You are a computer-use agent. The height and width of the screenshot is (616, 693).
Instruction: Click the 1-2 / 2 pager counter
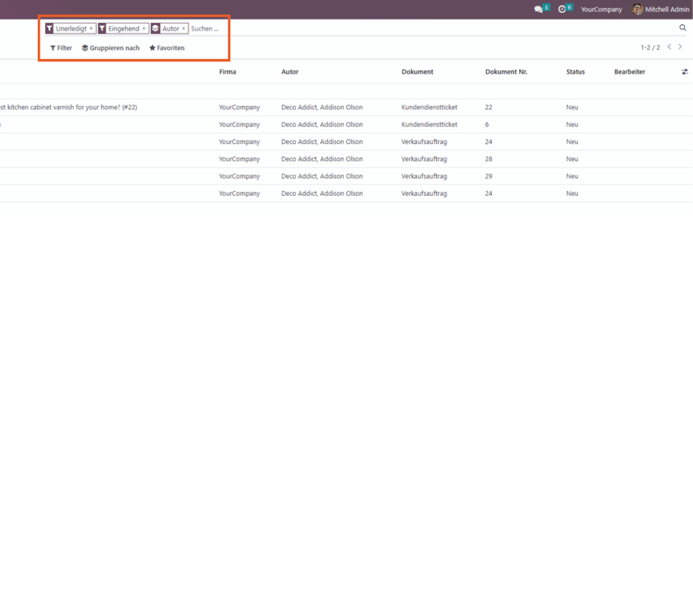tap(650, 47)
